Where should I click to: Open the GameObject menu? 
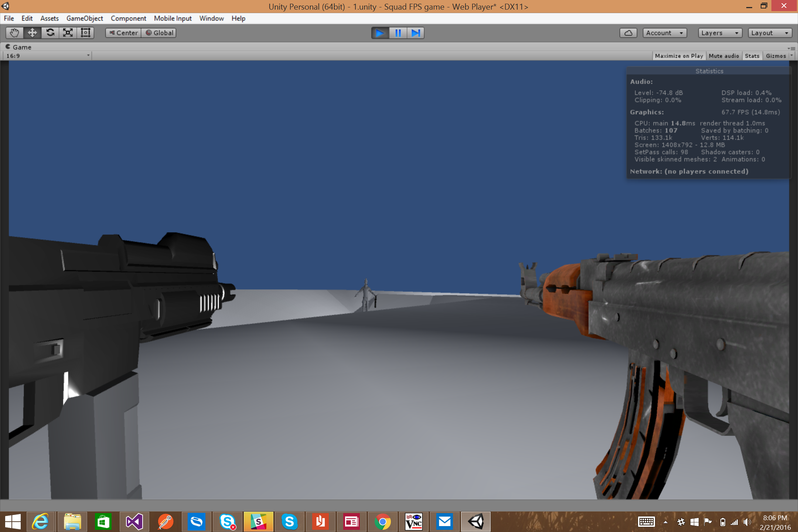[85, 18]
